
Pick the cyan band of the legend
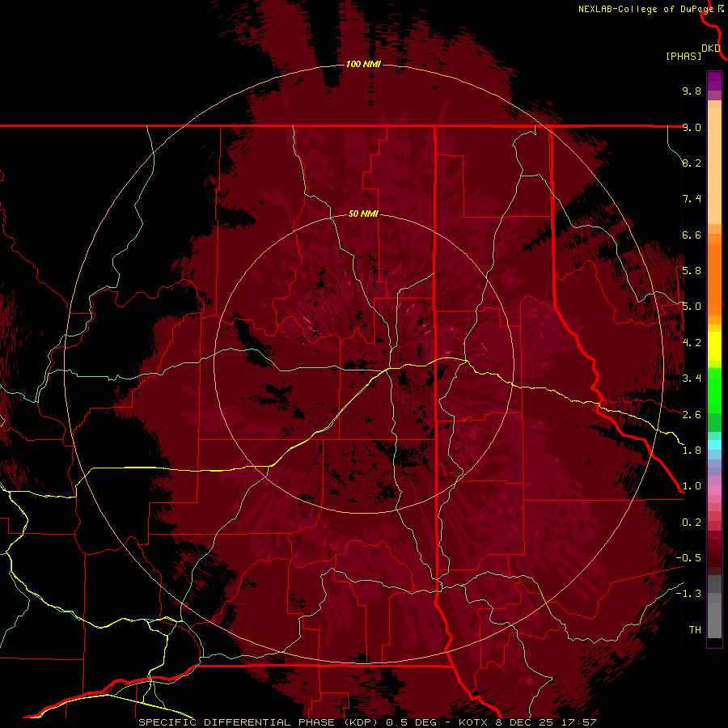pyautogui.click(x=714, y=445)
